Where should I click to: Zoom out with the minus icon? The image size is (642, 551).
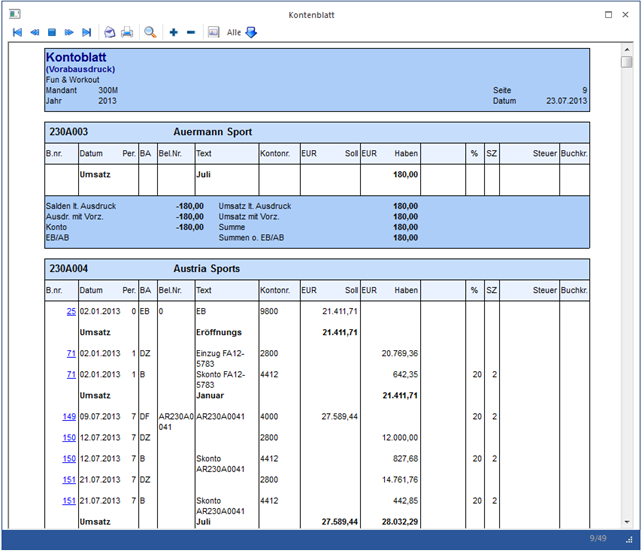(x=191, y=33)
